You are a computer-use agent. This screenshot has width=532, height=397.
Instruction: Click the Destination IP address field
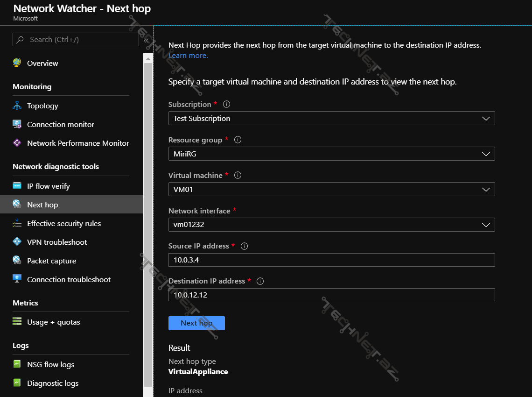tap(331, 295)
